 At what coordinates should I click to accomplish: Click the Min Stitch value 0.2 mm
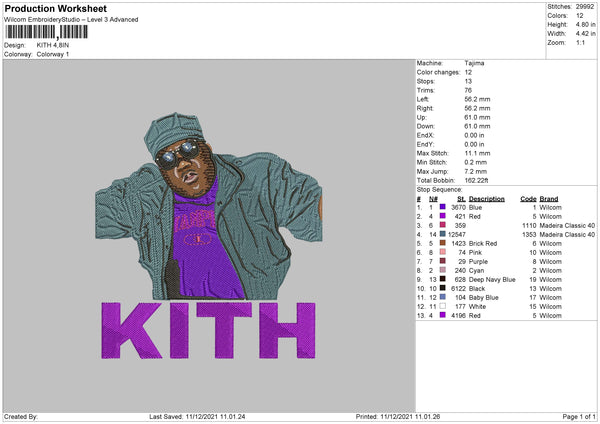coord(476,162)
